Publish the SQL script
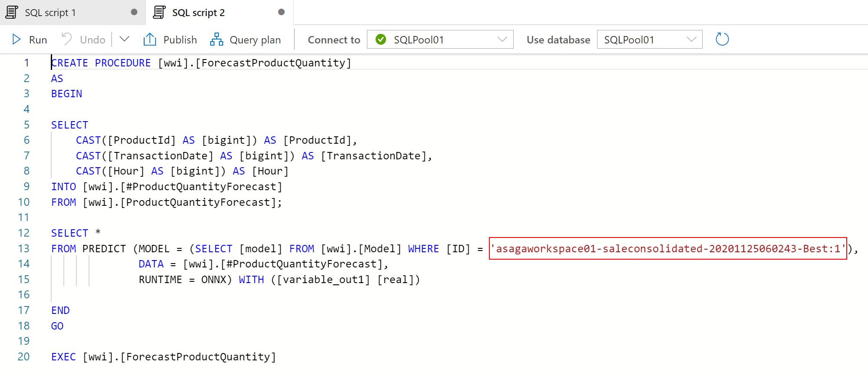 pos(170,40)
